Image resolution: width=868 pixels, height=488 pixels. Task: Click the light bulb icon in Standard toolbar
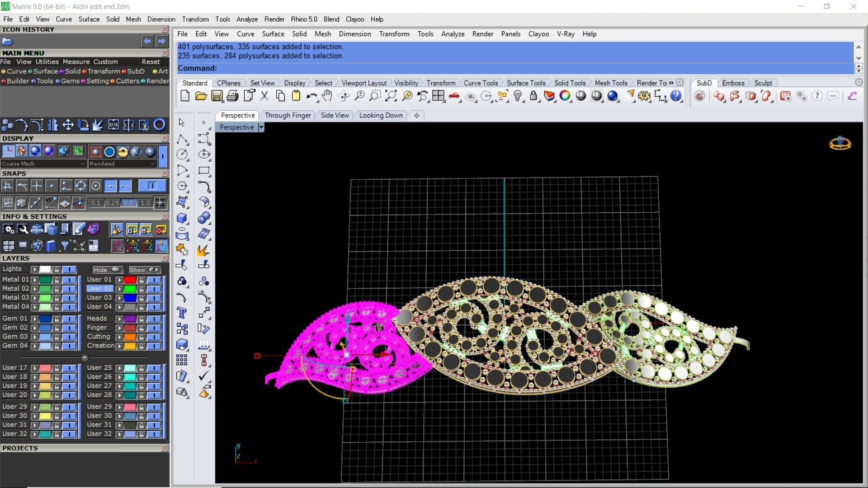(x=518, y=96)
